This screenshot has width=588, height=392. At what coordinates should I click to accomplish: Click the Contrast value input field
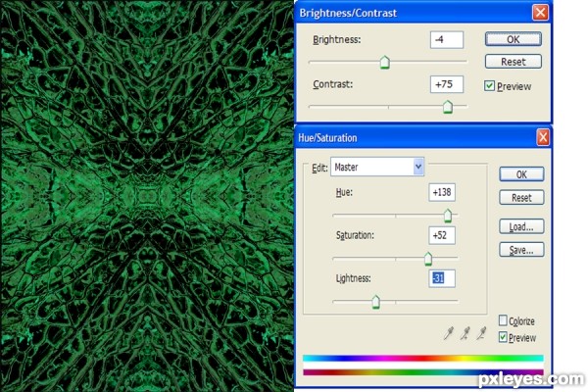(447, 84)
